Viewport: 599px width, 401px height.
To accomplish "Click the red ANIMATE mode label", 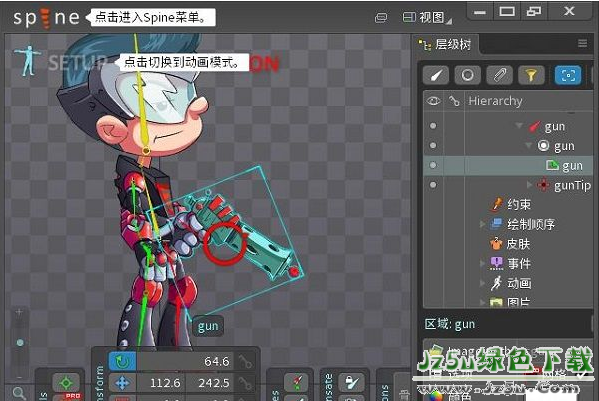I will 265,64.
